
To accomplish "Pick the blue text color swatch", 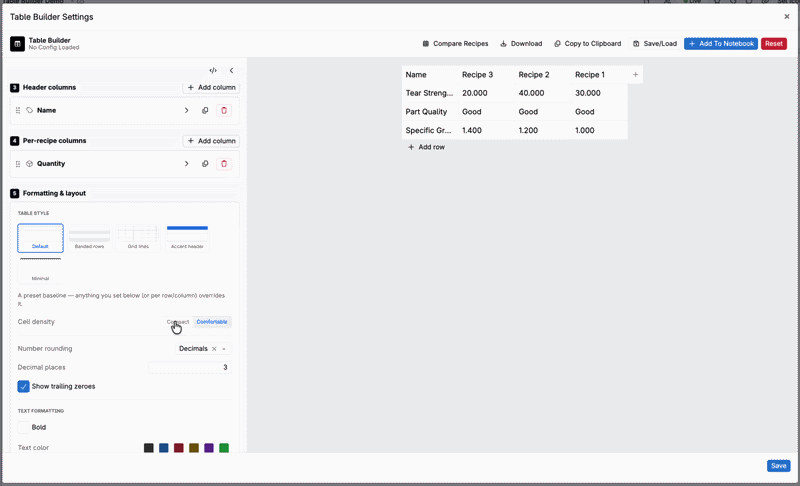I will [164, 448].
